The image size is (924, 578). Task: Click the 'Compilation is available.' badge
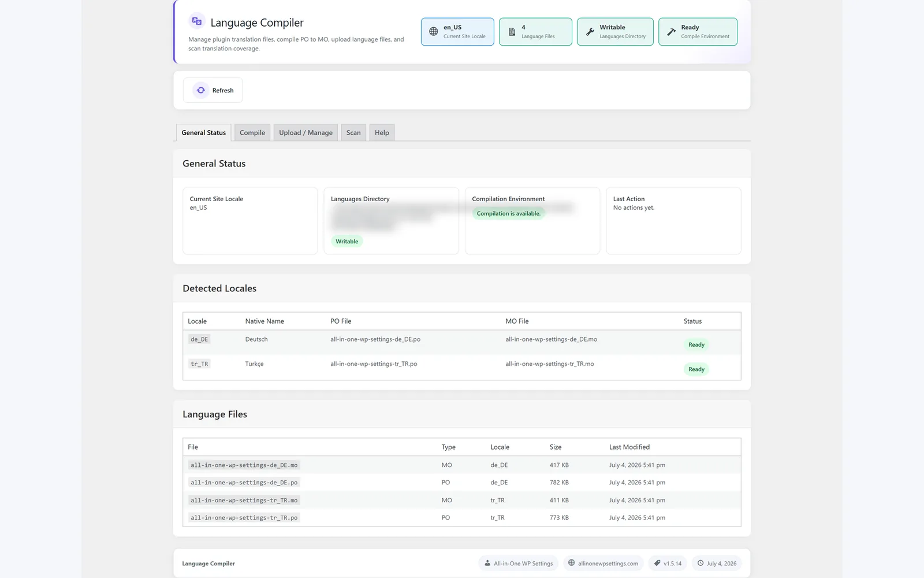pos(509,214)
